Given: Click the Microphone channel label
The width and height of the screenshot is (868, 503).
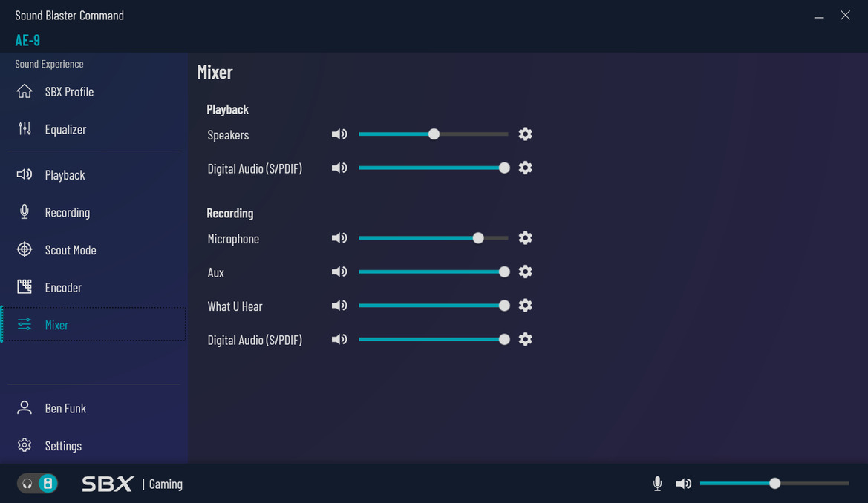Looking at the screenshot, I should (233, 238).
